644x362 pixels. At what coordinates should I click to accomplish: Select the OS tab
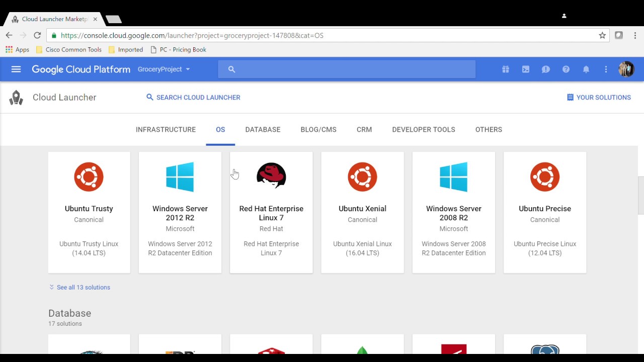click(x=220, y=130)
